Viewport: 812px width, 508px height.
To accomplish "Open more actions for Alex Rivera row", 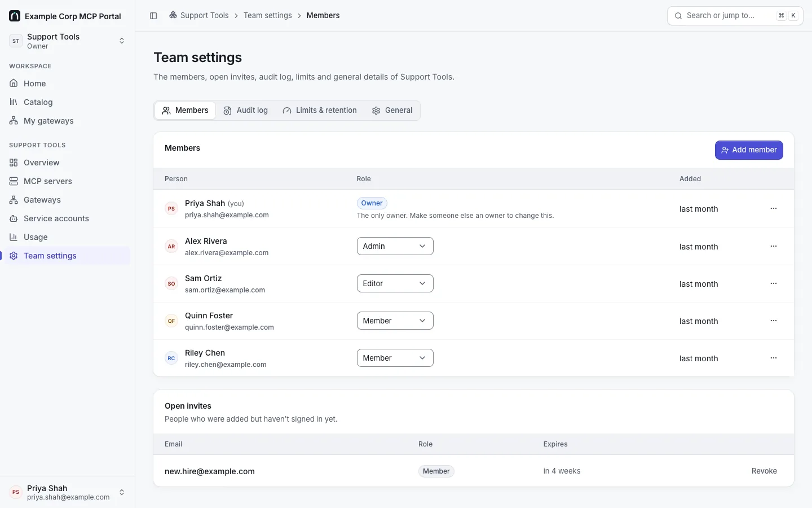I will point(774,246).
